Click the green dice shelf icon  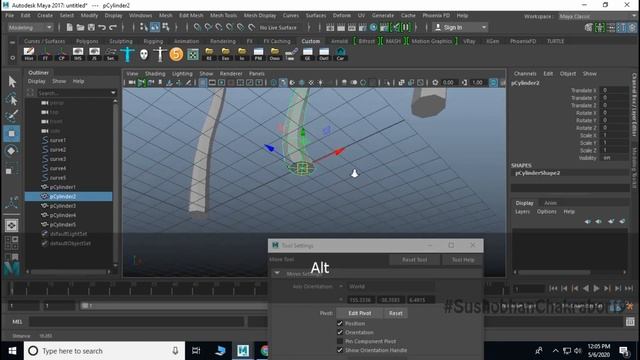[x=193, y=54]
